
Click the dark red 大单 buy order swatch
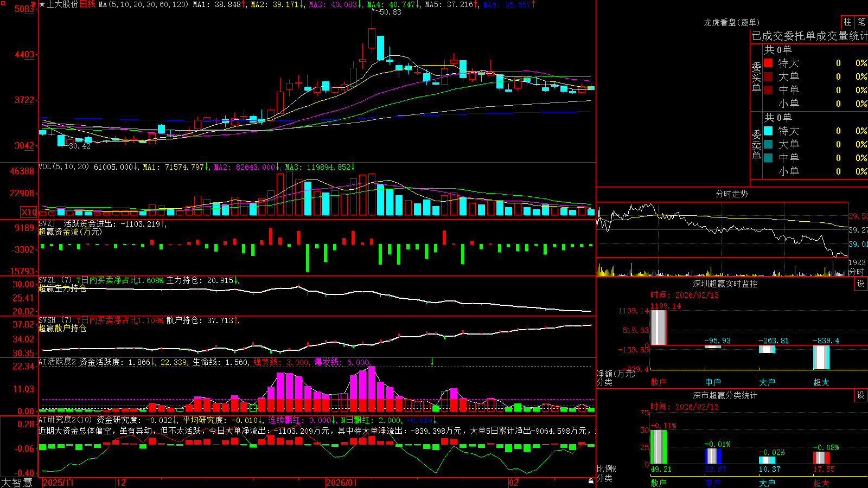coord(768,76)
